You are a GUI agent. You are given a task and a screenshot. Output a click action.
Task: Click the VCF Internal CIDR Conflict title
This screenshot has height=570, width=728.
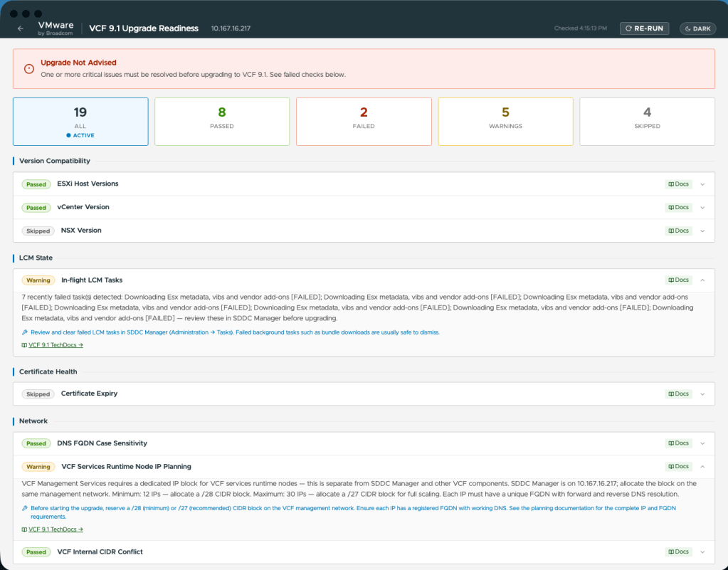(x=100, y=552)
